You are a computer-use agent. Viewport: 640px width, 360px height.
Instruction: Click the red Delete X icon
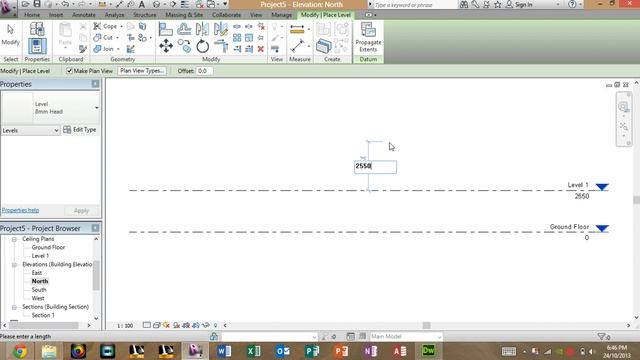(260, 49)
